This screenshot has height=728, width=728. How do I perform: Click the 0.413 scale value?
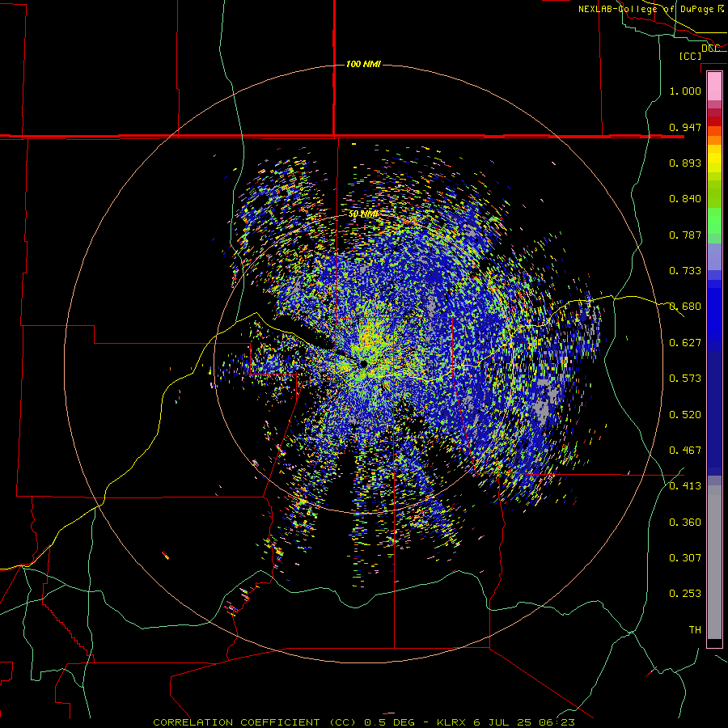pos(685,486)
